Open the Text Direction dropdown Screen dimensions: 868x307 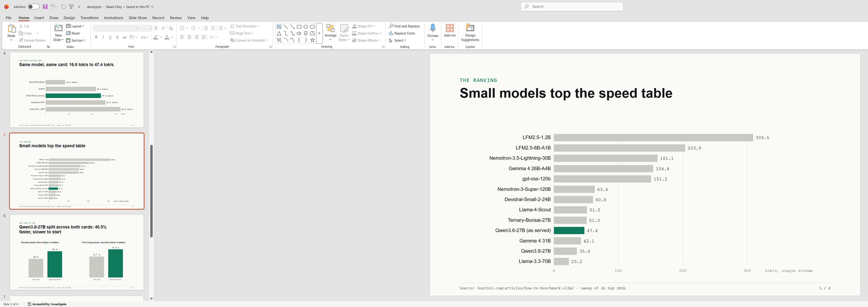pyautogui.click(x=244, y=26)
